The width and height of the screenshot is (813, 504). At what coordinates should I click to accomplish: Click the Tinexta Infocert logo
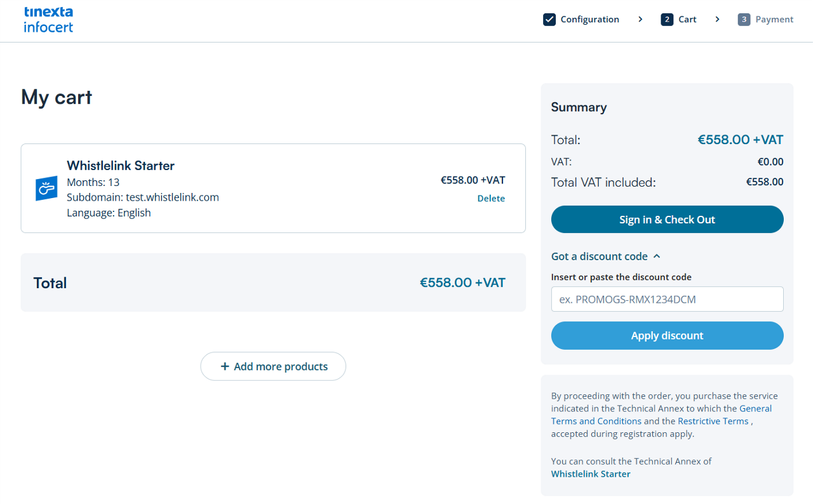click(x=48, y=20)
